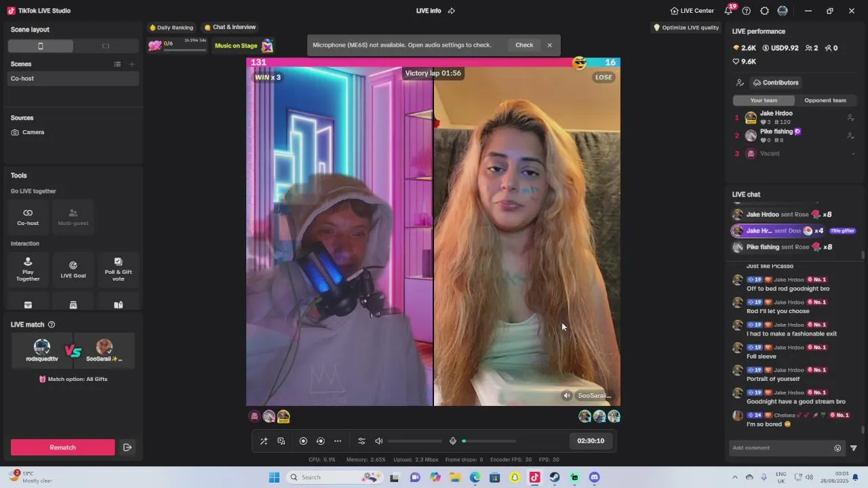
Task: Open the music and caption overlay tool
Action: pyautogui.click(x=281, y=441)
